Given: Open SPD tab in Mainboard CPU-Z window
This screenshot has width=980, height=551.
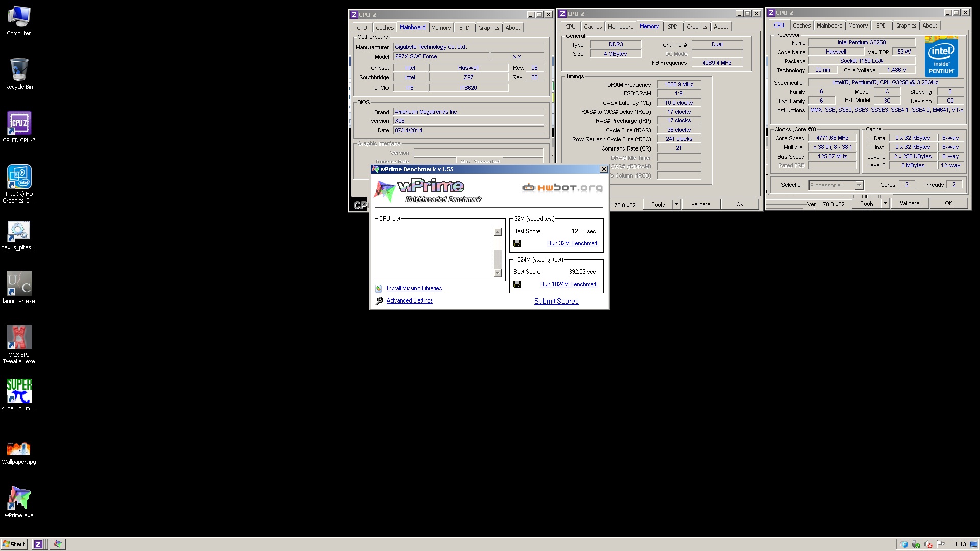Looking at the screenshot, I should click(x=464, y=28).
